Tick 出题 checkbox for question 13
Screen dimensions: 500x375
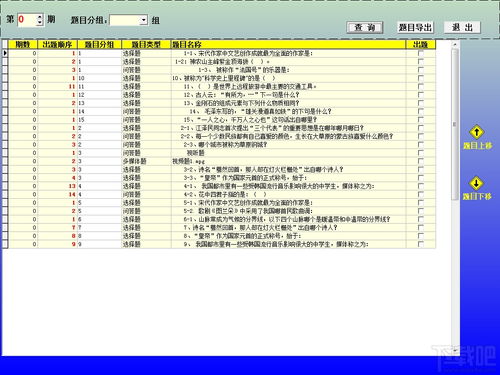click(x=421, y=103)
